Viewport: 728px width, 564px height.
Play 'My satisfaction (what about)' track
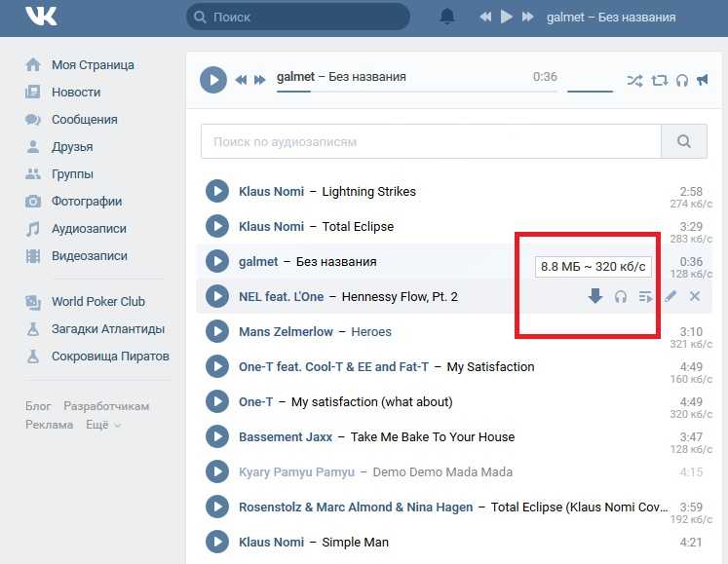(x=217, y=401)
